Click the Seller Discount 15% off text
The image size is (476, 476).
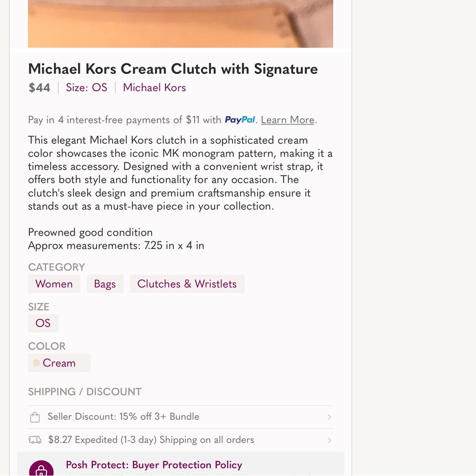tap(123, 416)
